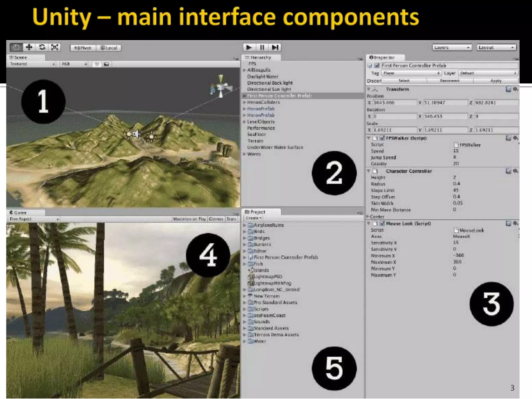Select the Scale tool

click(55, 48)
